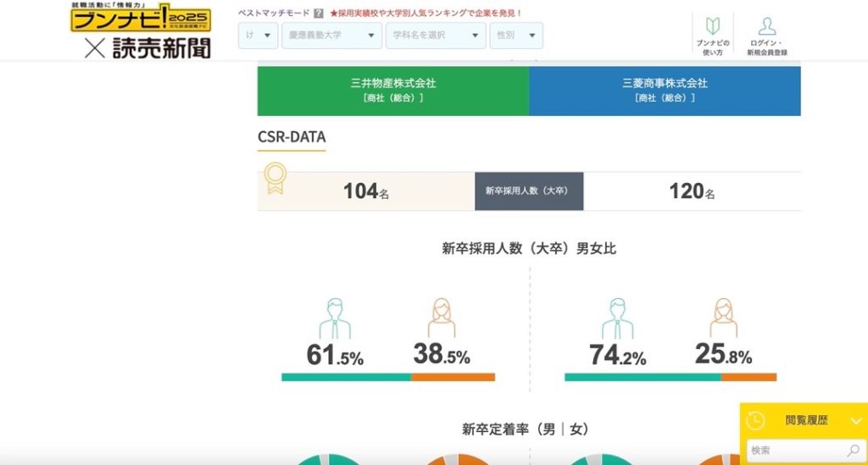Click the 74.2% male ratio value

coord(618,355)
